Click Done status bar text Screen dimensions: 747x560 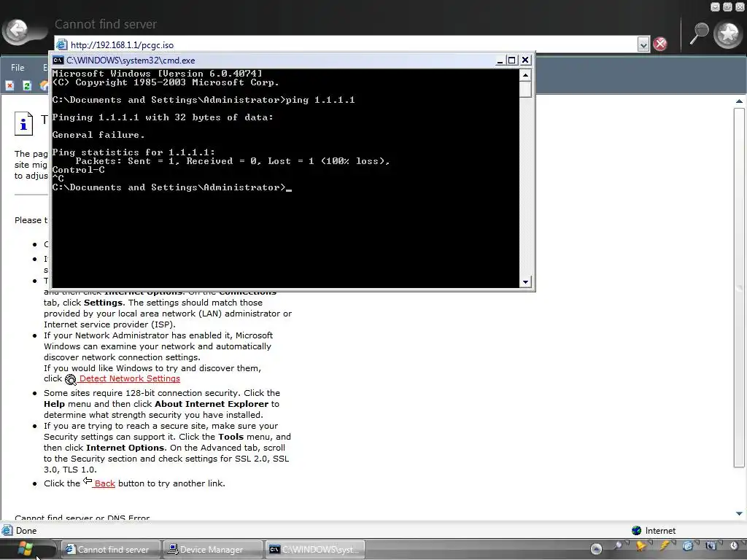[26, 531]
